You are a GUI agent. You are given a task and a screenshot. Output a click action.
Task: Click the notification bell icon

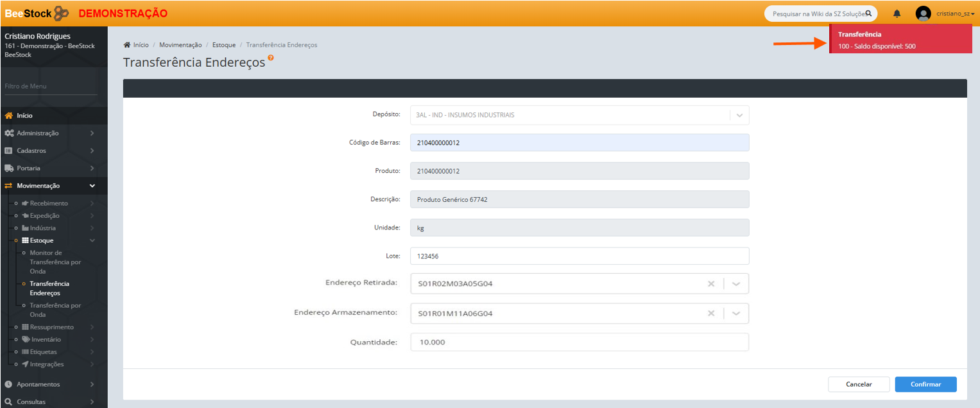point(897,13)
